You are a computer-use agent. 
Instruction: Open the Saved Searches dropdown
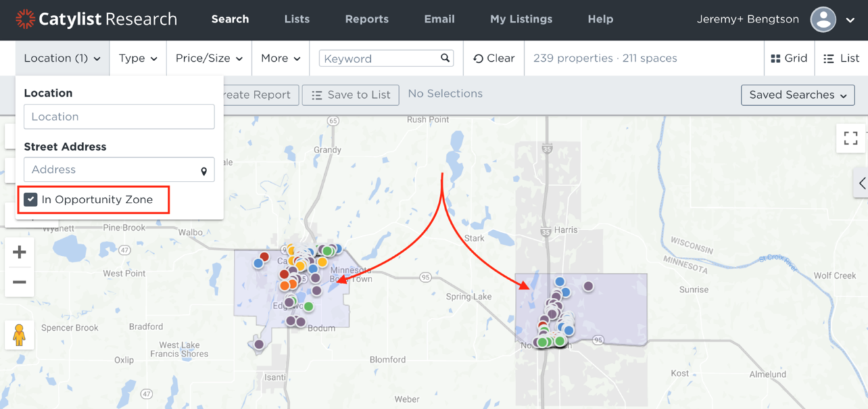tap(797, 95)
